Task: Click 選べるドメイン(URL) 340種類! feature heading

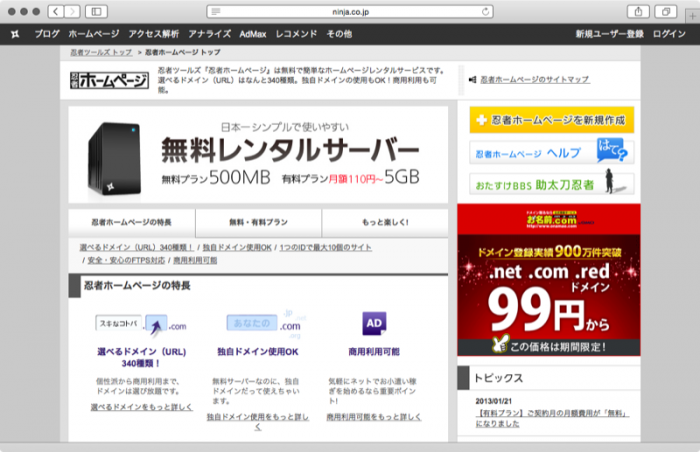Action: click(142, 357)
